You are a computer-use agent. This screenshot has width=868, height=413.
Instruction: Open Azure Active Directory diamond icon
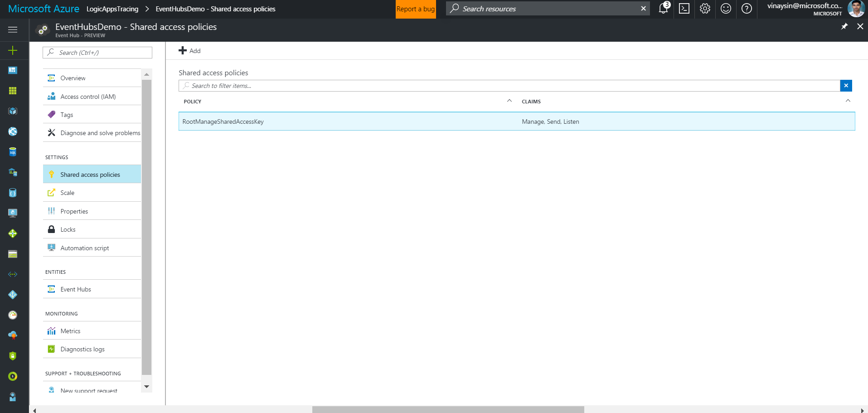[x=13, y=295]
